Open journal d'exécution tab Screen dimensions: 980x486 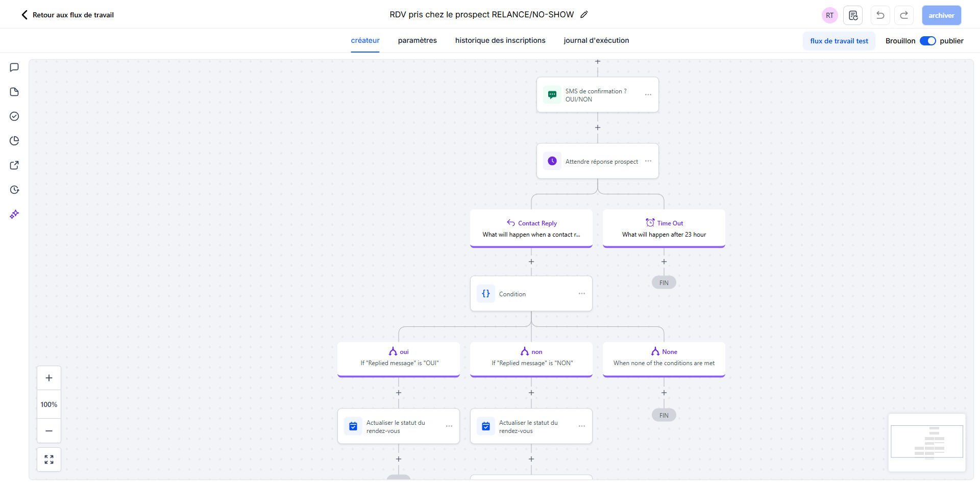pos(596,40)
